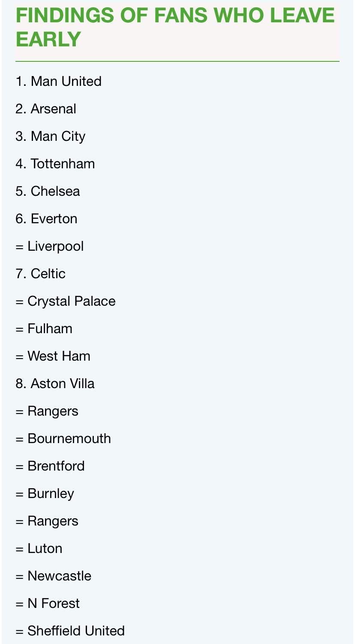The height and width of the screenshot is (644, 355).
Task: Select the '= Sheffield United' entry
Action: (x=70, y=631)
